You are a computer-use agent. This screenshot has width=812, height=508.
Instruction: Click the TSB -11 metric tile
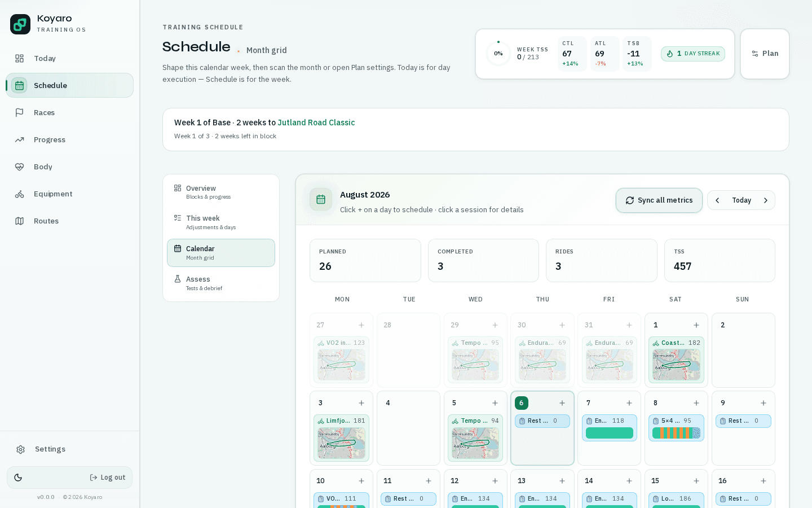click(637, 54)
